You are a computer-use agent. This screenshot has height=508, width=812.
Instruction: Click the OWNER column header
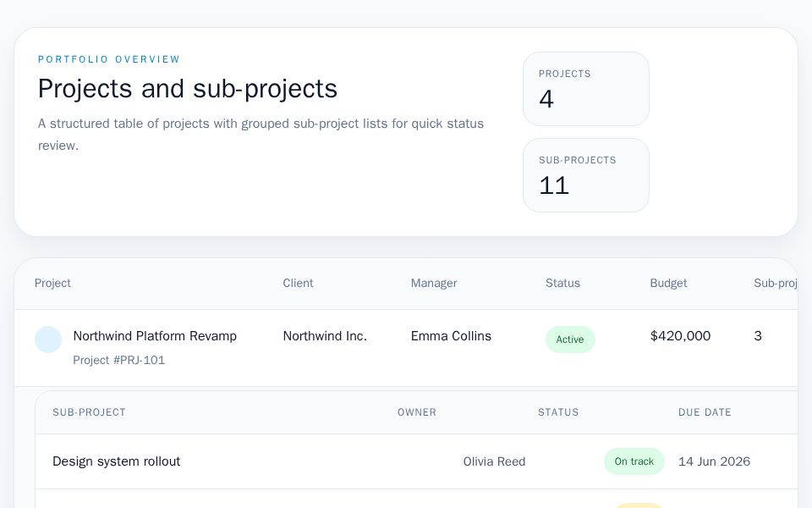point(417,412)
